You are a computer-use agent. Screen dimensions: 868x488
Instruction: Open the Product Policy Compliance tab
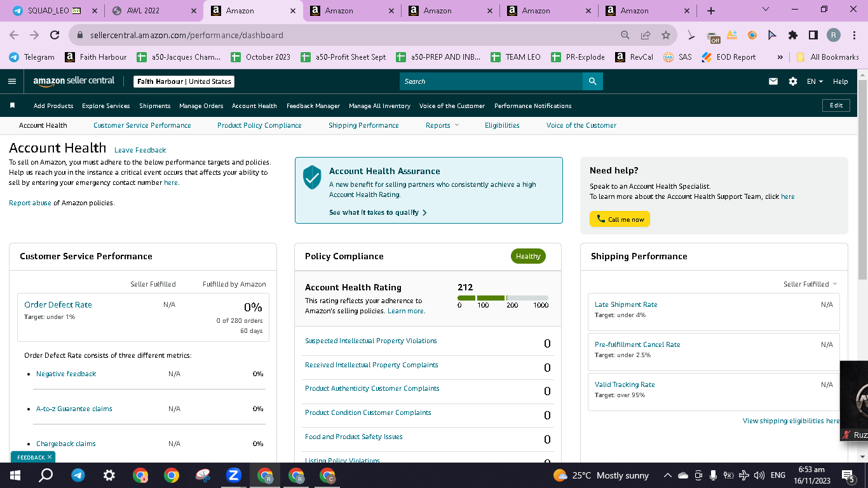(259, 125)
